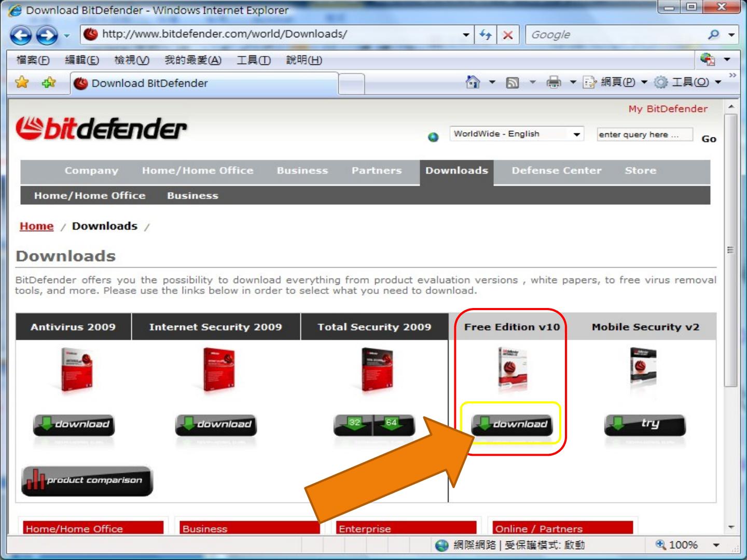Click the toolbar icon right of the menu bar
This screenshot has height=560, width=747.
coord(708,59)
